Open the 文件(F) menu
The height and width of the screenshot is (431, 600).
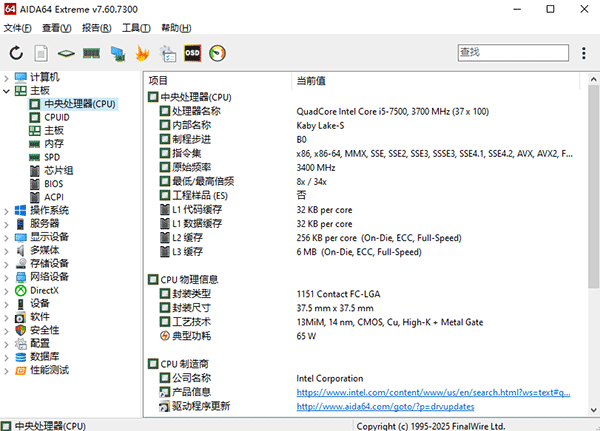point(17,28)
